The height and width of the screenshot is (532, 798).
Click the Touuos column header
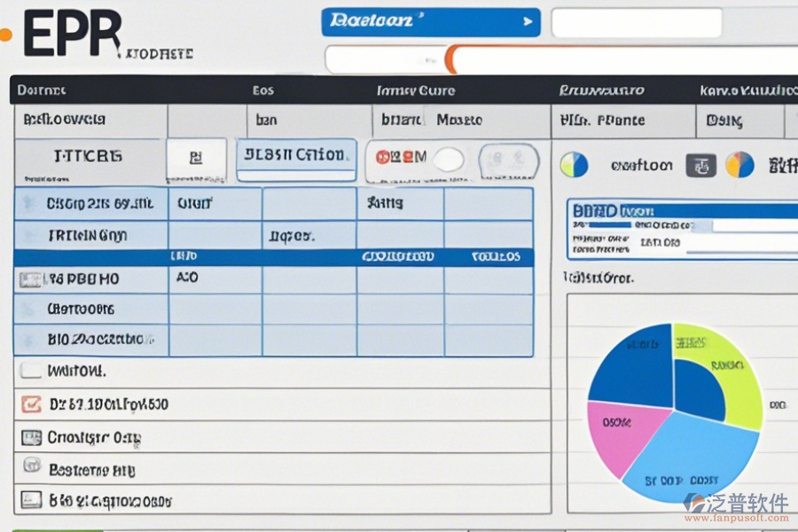tap(496, 256)
